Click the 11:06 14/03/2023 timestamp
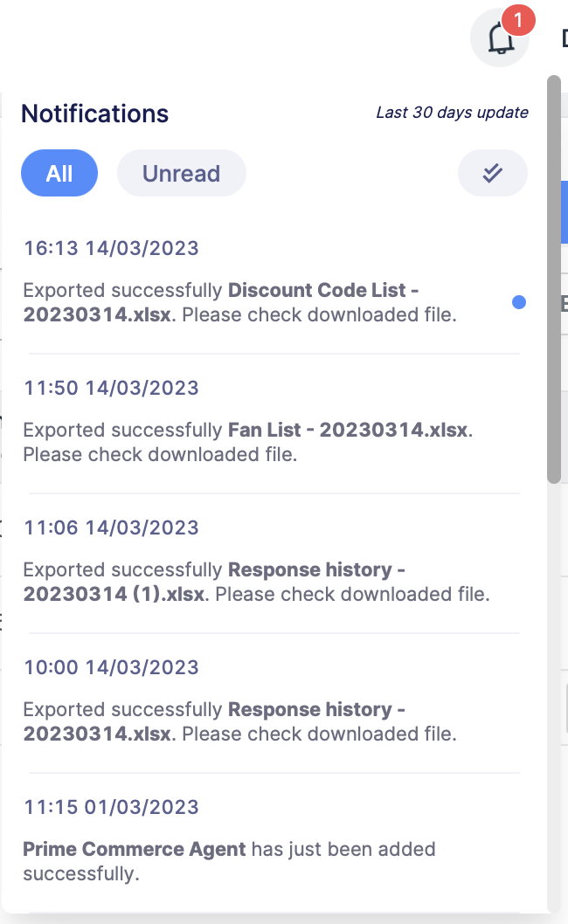This screenshot has width=568, height=924. (111, 528)
